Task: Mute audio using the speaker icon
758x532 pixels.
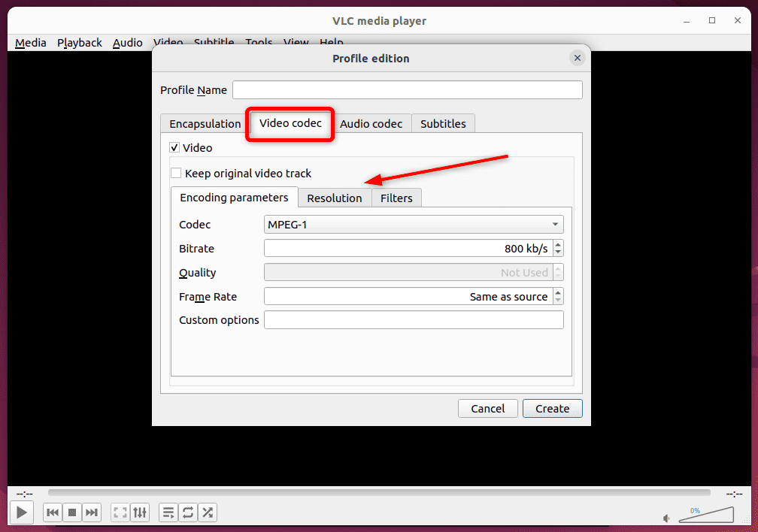Action: coord(666,518)
